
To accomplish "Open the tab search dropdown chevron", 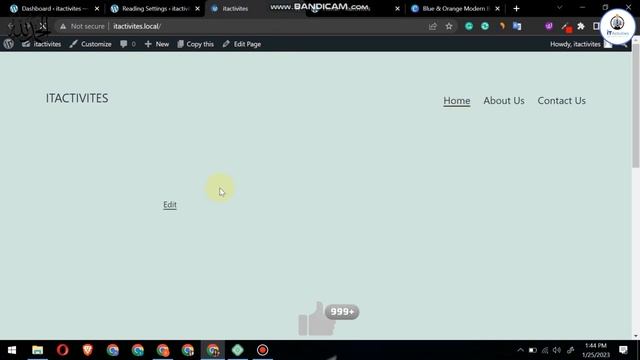I will coord(560,8).
